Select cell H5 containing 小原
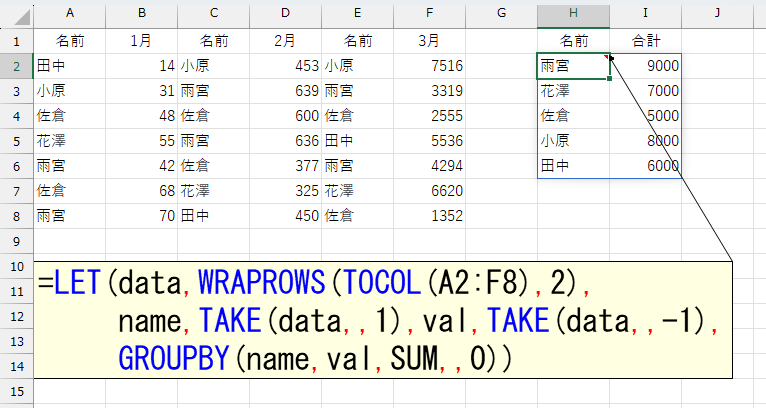The width and height of the screenshot is (766, 408). coord(573,141)
